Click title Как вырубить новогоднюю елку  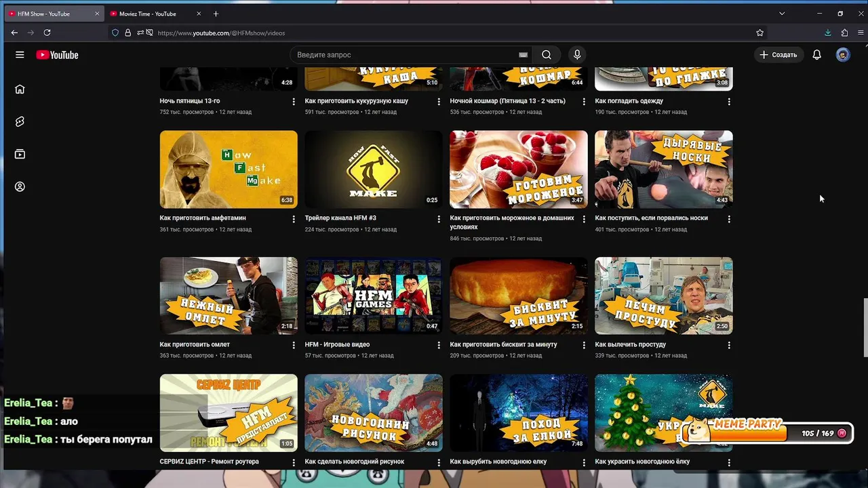(497, 462)
